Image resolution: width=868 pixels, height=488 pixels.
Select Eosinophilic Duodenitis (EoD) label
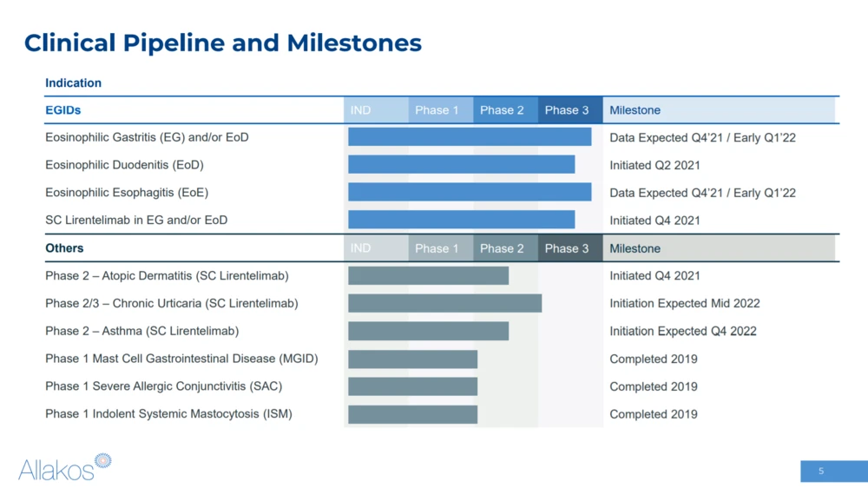(x=124, y=165)
